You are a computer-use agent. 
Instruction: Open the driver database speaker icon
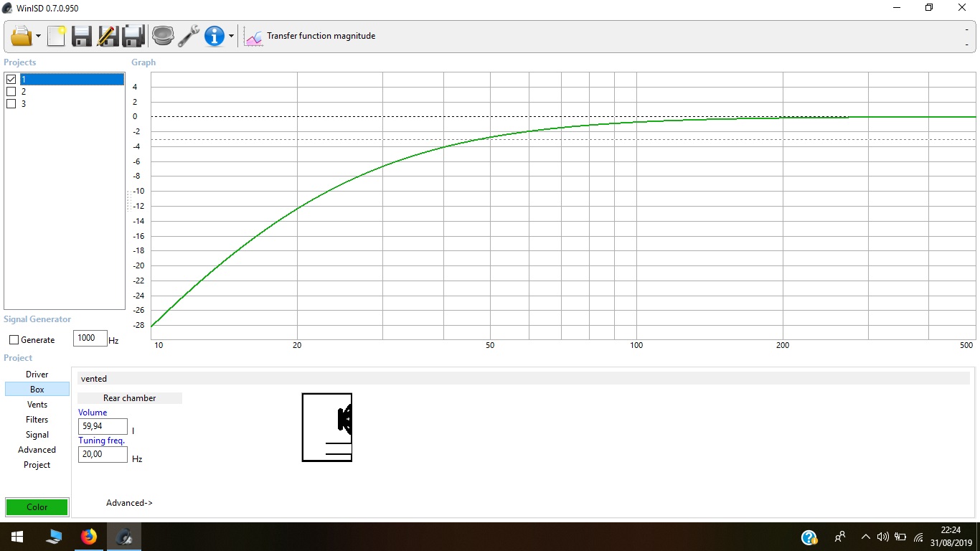pyautogui.click(x=163, y=36)
